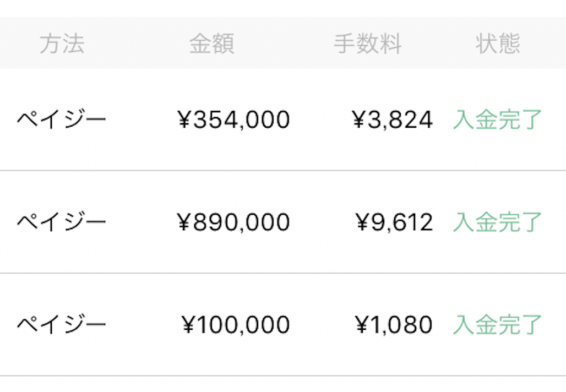Screen dimensions: 566x392
Task: Select ペイジー in the ¥354,000 row
Action: [x=62, y=119]
